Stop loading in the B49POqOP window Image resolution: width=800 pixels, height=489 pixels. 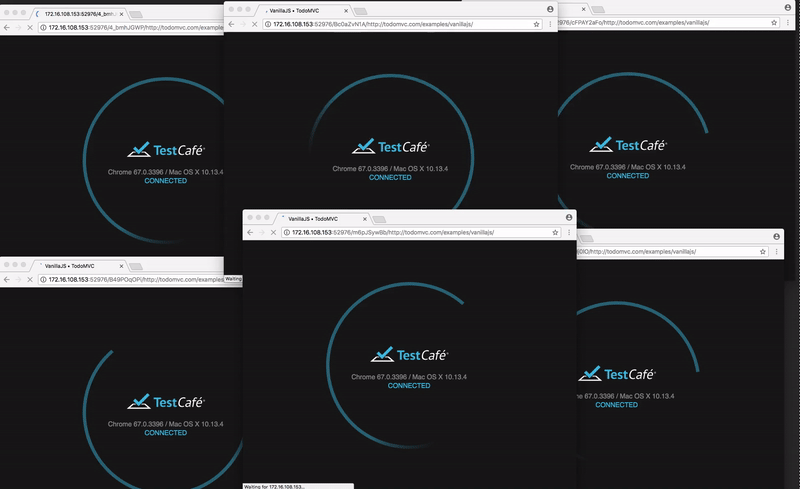pyautogui.click(x=30, y=279)
